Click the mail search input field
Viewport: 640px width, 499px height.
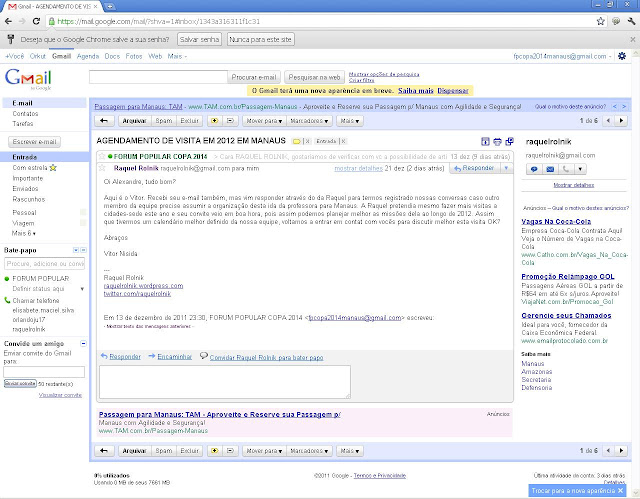coord(158,77)
